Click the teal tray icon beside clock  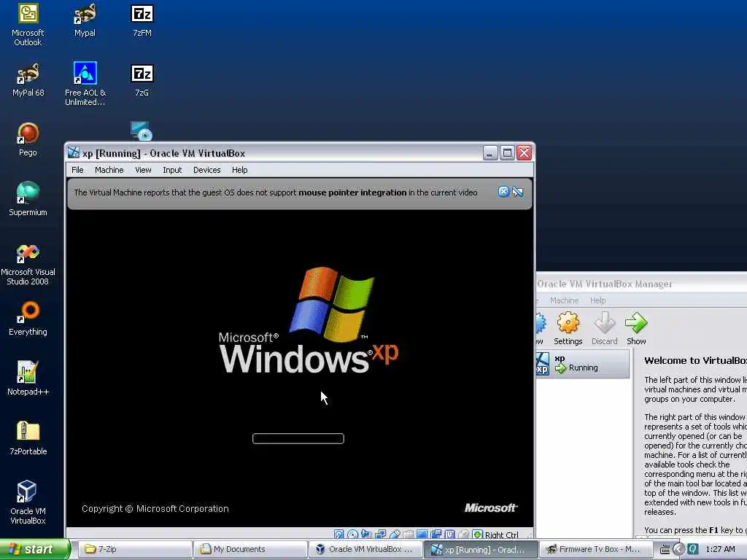[693, 549]
